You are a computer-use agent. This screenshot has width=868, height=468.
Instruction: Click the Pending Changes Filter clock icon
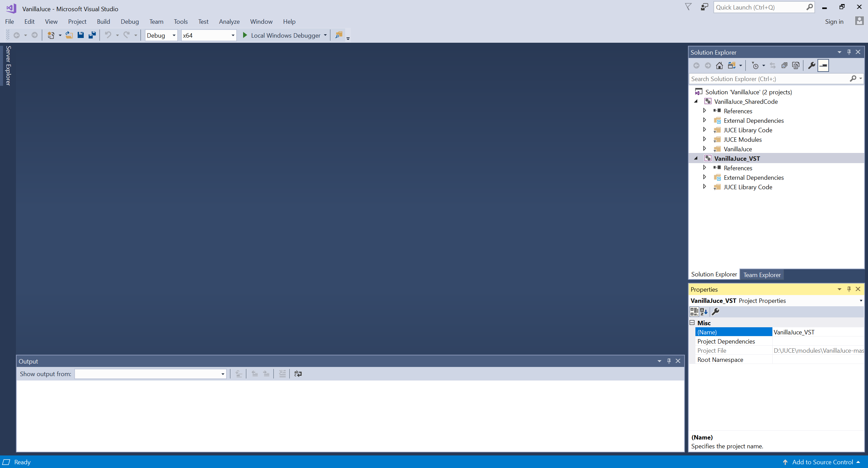(x=755, y=65)
